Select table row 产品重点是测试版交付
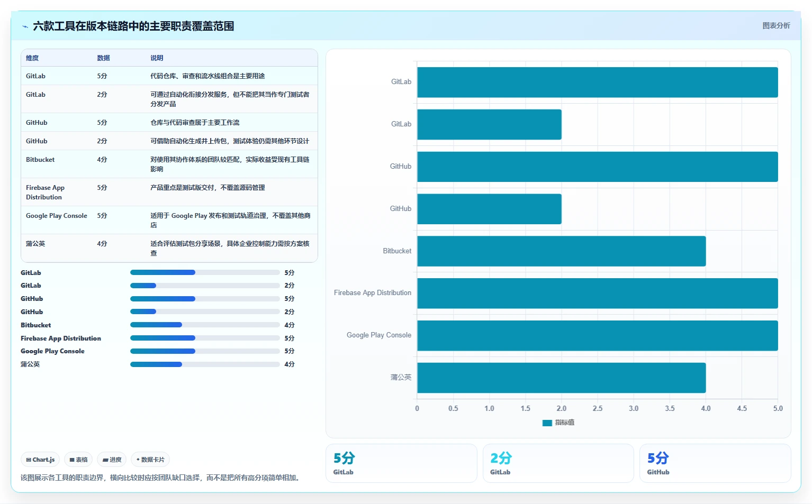The image size is (812, 504). pos(169,192)
